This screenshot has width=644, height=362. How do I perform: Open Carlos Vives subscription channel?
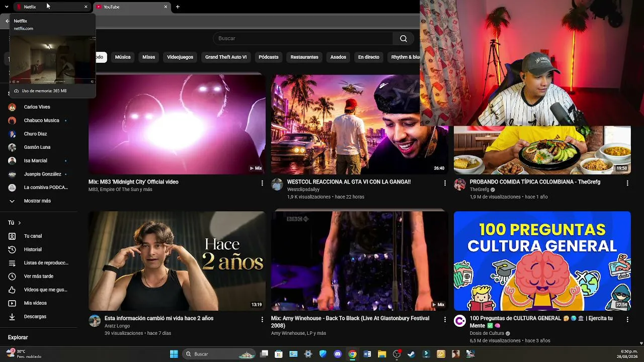tap(38, 107)
